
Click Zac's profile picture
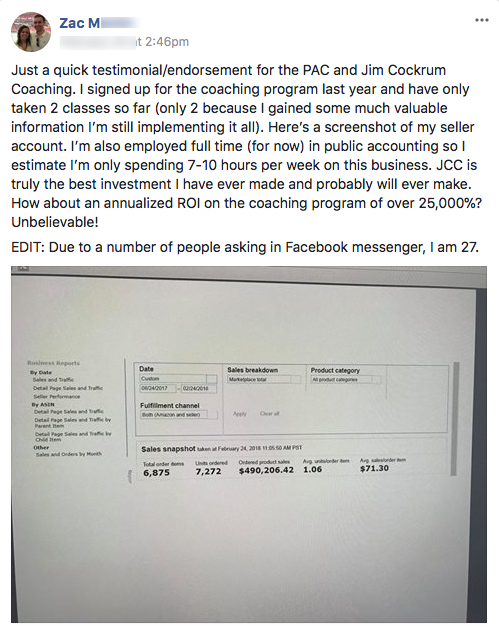[x=31, y=32]
